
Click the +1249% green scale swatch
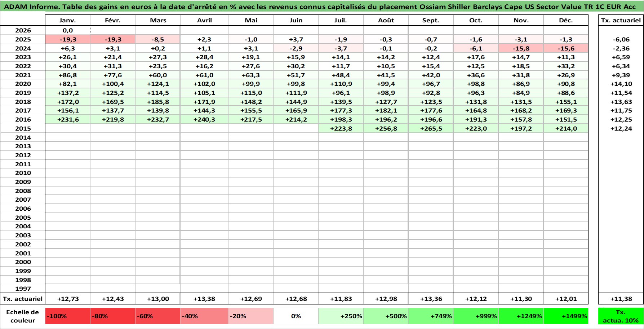point(521,316)
